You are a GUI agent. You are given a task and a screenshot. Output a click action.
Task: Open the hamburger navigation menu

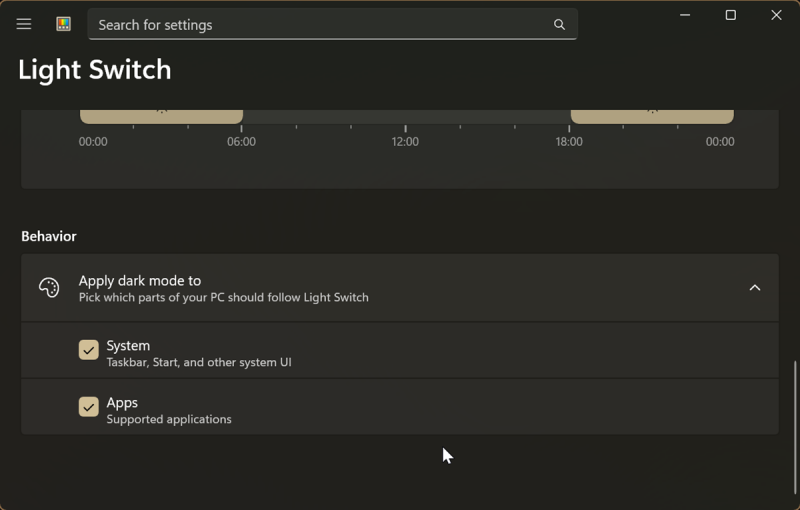(24, 24)
